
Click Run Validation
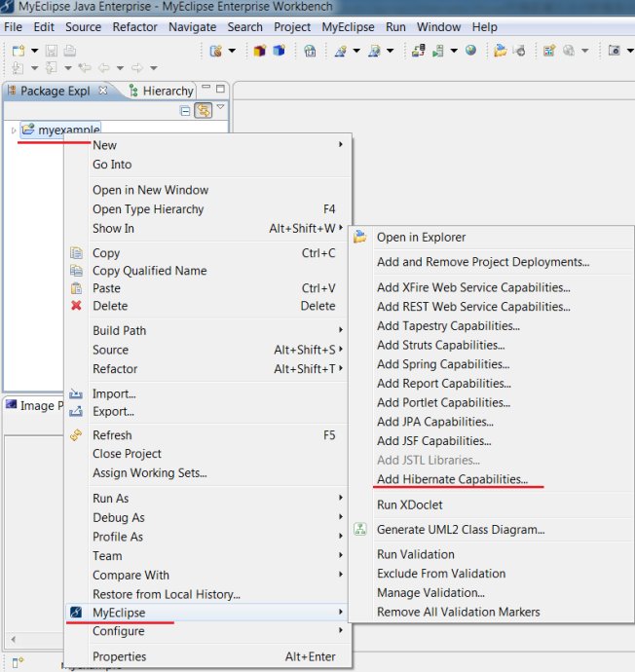click(x=491, y=554)
